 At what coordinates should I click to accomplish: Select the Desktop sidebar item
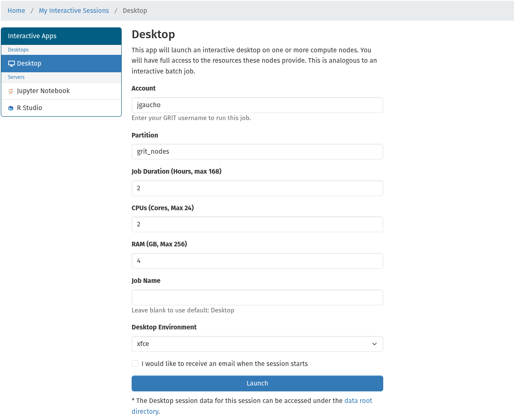pos(29,64)
